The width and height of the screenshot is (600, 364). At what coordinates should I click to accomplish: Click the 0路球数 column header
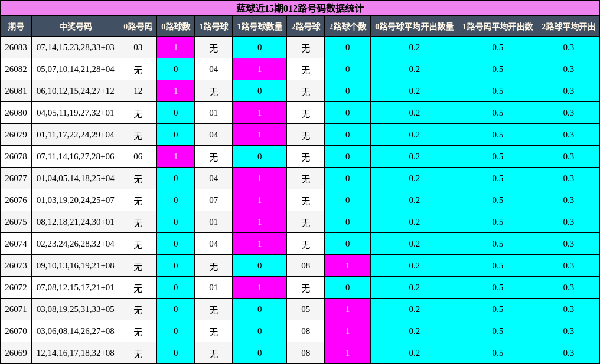175,27
